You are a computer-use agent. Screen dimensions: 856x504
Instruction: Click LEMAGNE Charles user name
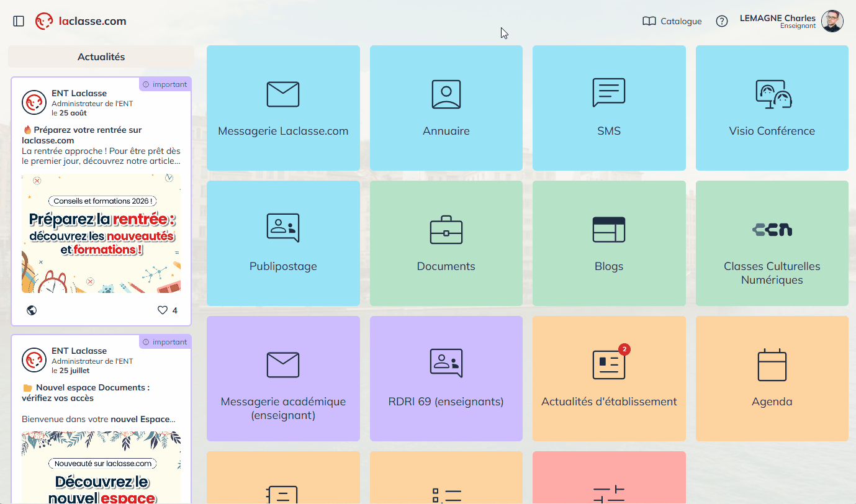pos(778,18)
